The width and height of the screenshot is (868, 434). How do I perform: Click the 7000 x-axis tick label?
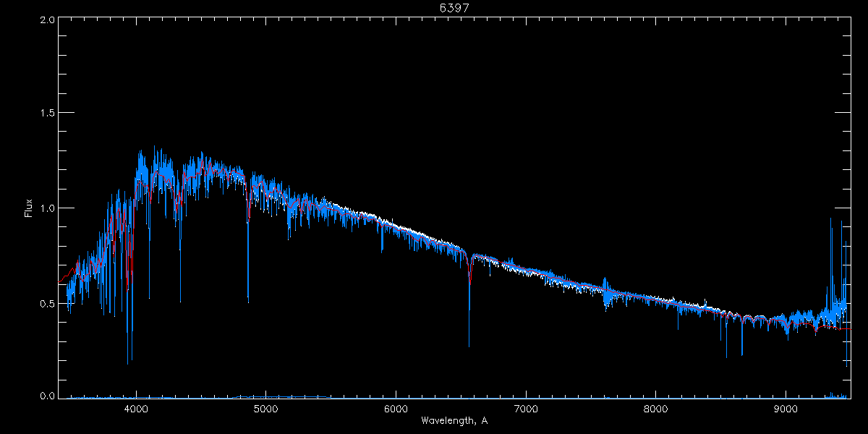tap(526, 408)
